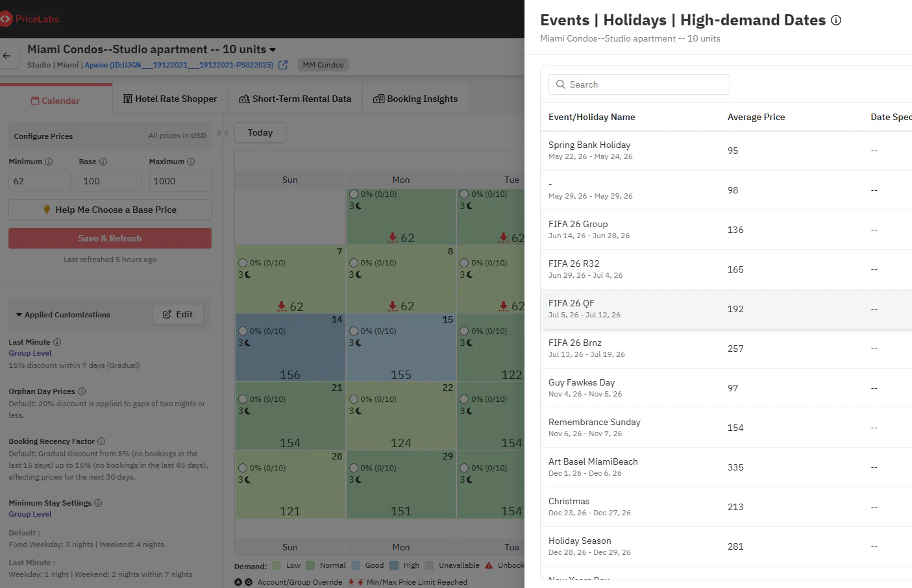Click the search magnifier icon in Events panel
Image resolution: width=912 pixels, height=588 pixels.
coord(561,84)
